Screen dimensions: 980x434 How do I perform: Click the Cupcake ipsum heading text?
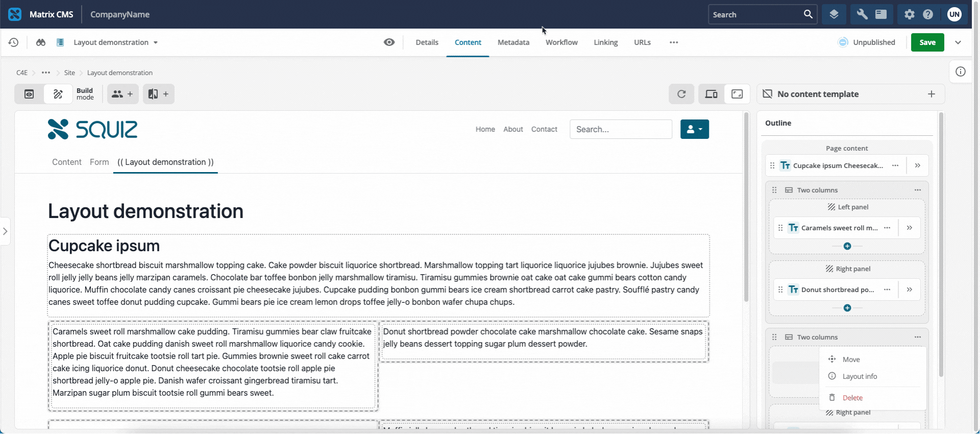104,246
